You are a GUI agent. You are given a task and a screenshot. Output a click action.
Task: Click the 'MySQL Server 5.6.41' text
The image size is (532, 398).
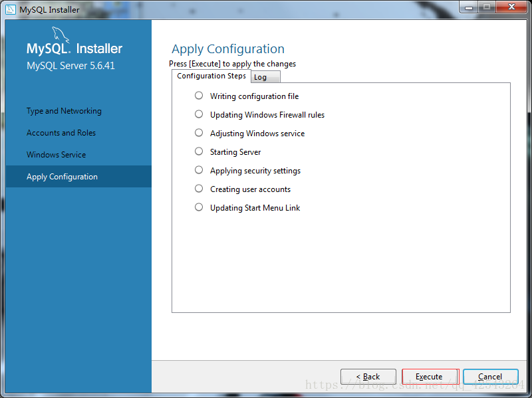(x=70, y=65)
